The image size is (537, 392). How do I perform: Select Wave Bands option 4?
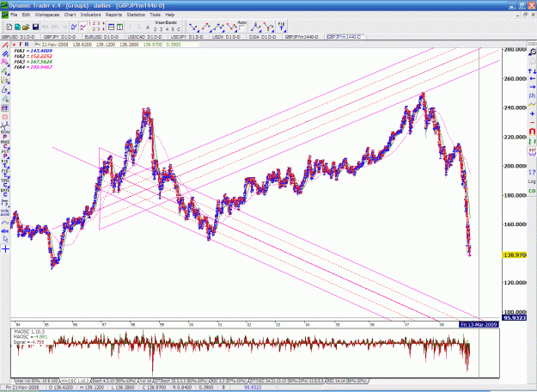click(x=167, y=29)
